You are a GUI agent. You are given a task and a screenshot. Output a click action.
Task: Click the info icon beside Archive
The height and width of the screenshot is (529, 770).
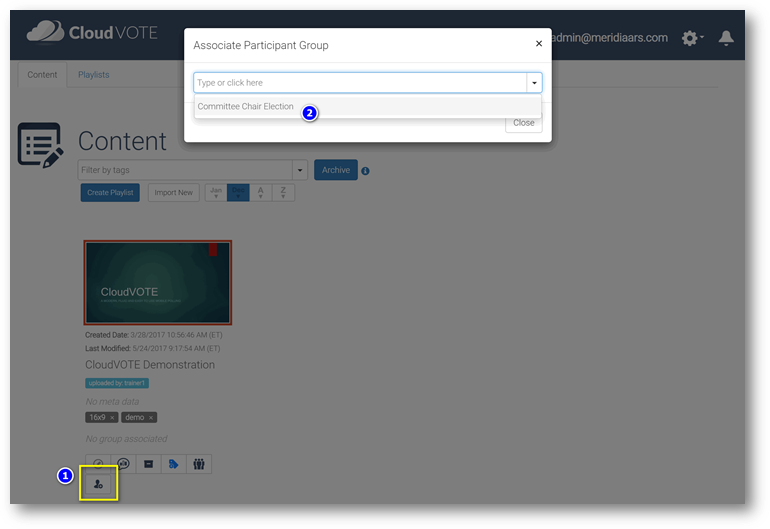coord(365,171)
